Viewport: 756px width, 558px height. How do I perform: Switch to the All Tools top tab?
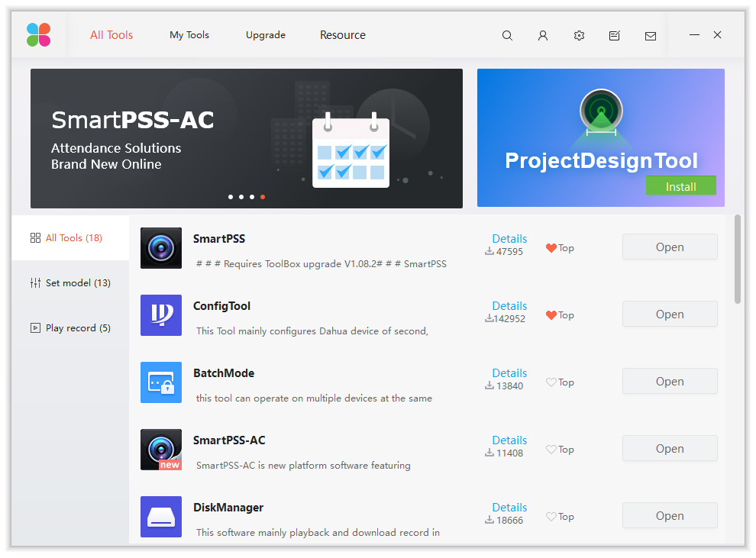tap(111, 34)
